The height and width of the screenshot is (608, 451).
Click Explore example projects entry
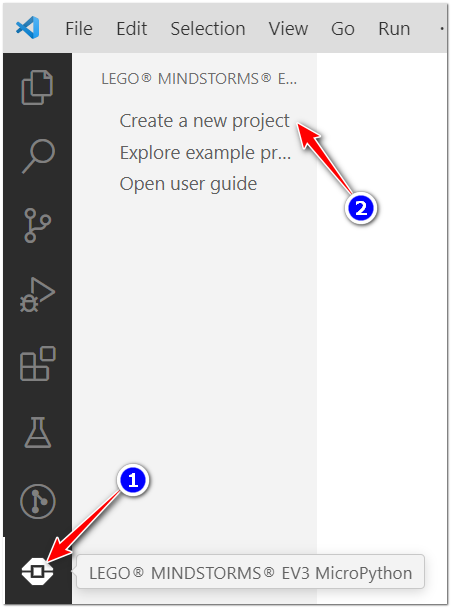tap(205, 153)
